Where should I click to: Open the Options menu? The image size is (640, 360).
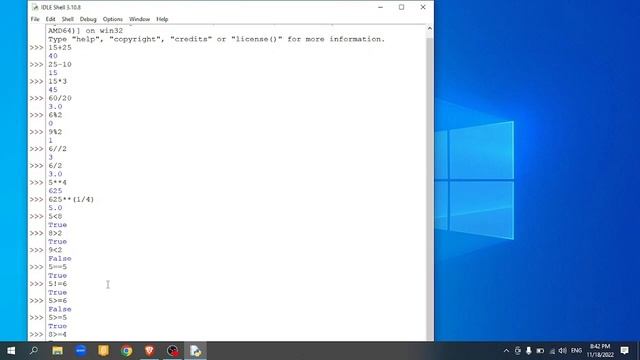point(113,19)
